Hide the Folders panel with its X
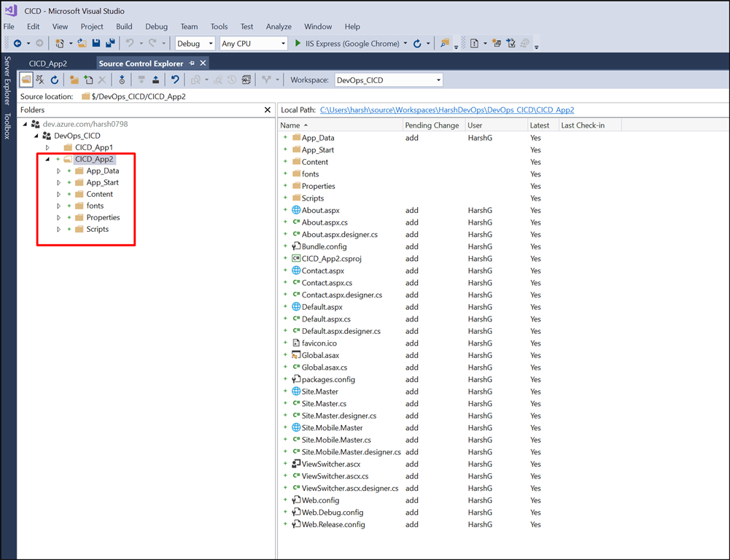730x560 pixels. 266,109
